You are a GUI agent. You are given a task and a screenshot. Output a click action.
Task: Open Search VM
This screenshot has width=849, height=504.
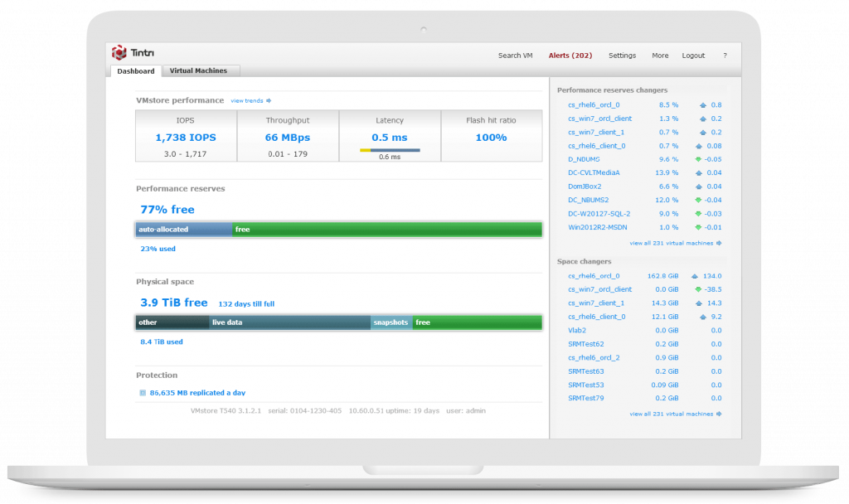[516, 56]
